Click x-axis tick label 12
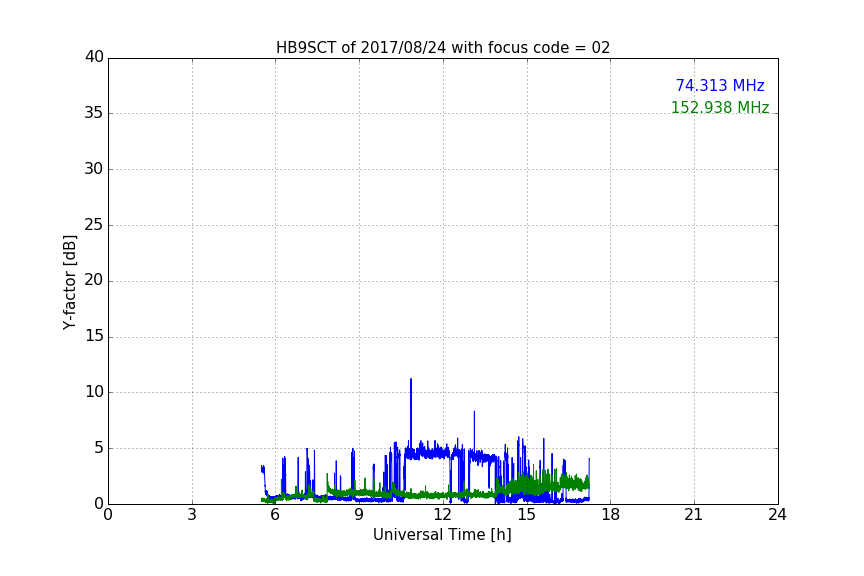Screen dimensions: 864x576 (442, 515)
